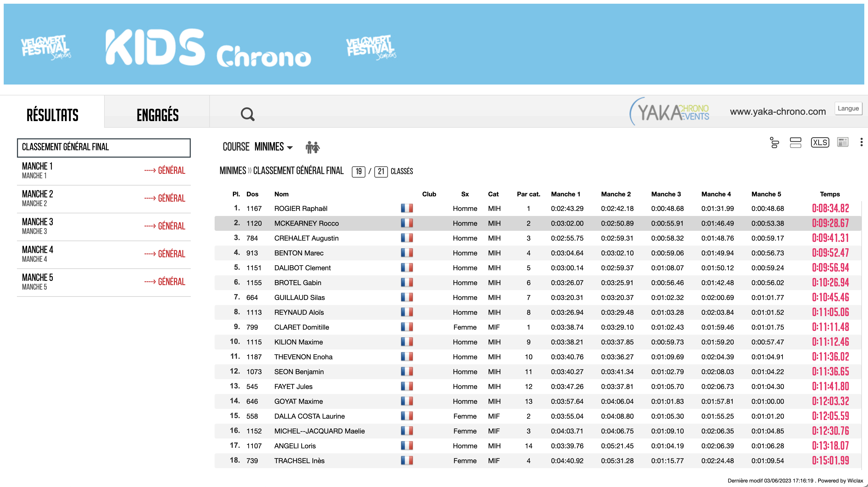Sort by the Dos column header
This screenshot has height=487, width=868.
252,194
